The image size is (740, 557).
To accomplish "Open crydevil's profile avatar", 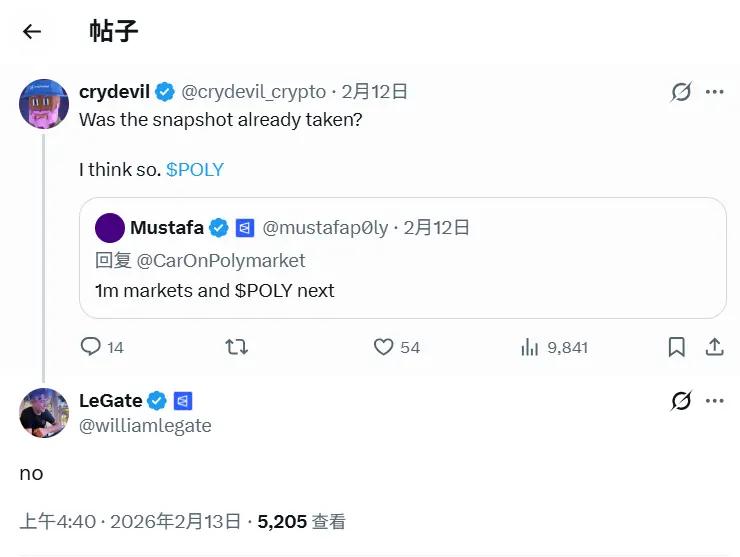I will [x=44, y=103].
